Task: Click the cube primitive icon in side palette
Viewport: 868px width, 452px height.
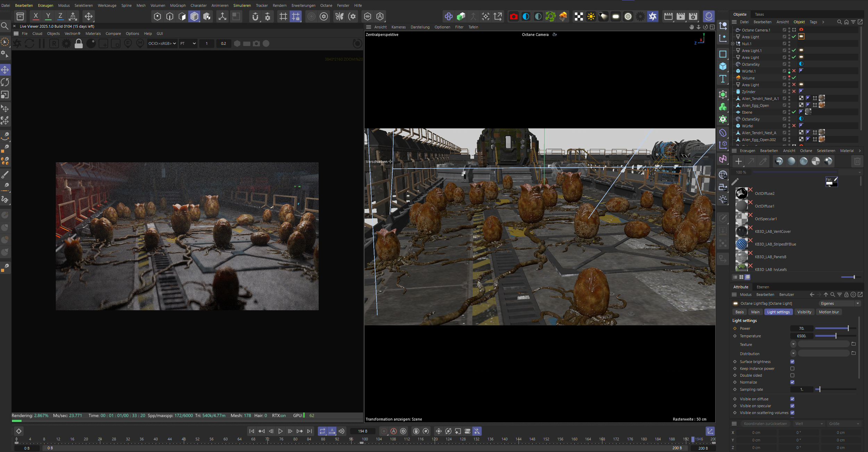Action: (723, 66)
